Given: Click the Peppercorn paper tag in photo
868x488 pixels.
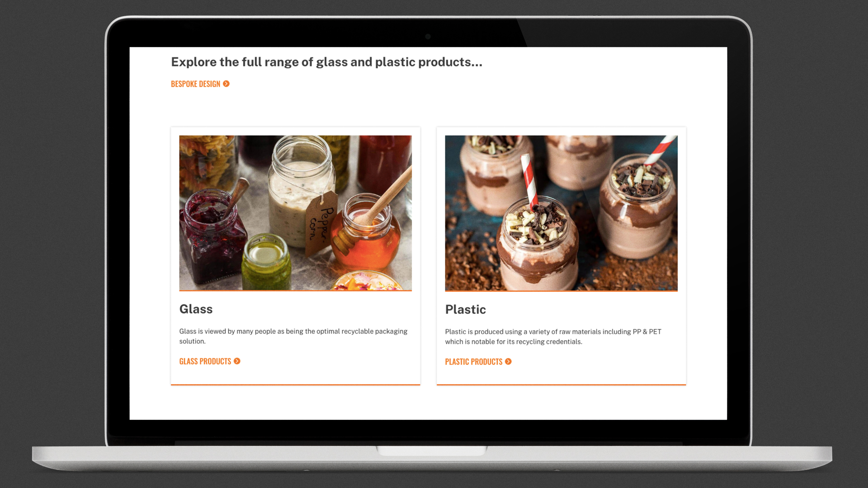Looking at the screenshot, I should [321, 222].
